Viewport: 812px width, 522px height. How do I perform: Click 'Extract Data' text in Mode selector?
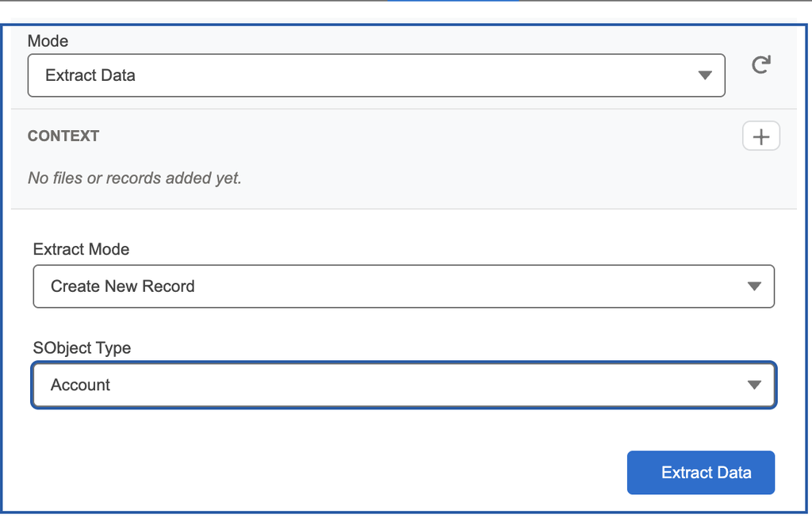90,75
